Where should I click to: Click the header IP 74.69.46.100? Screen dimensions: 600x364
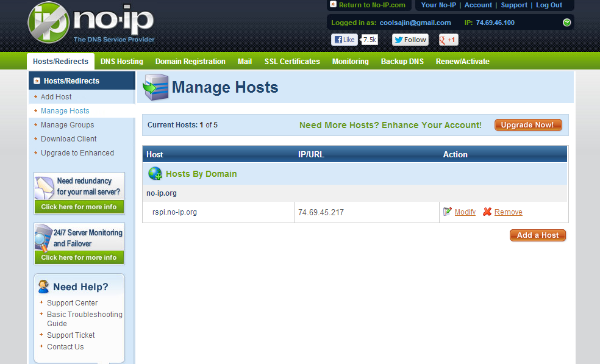tap(495, 23)
